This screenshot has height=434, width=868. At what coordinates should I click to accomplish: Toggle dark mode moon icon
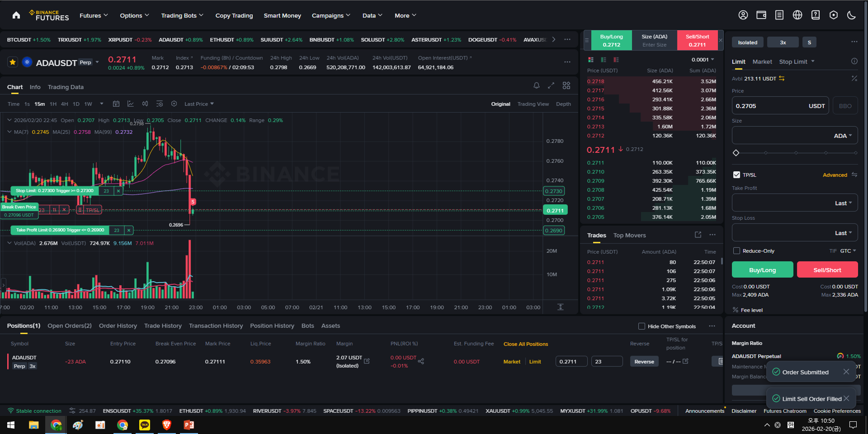click(x=851, y=15)
